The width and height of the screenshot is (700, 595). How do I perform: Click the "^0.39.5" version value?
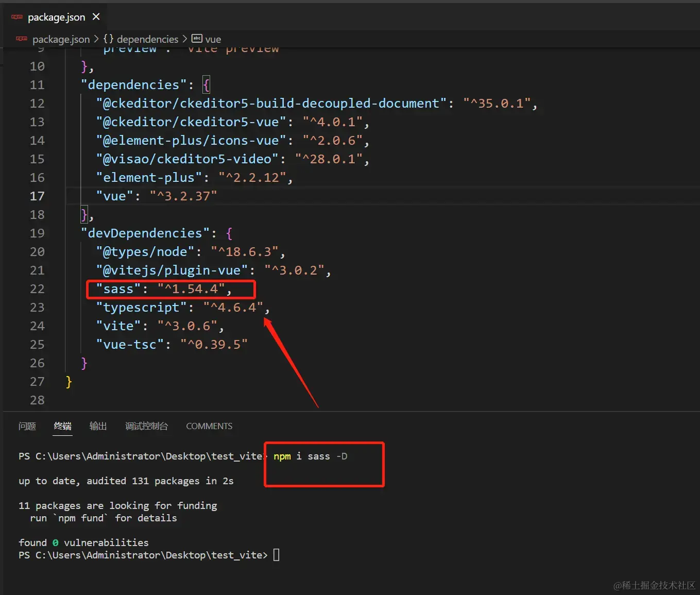coord(214,345)
